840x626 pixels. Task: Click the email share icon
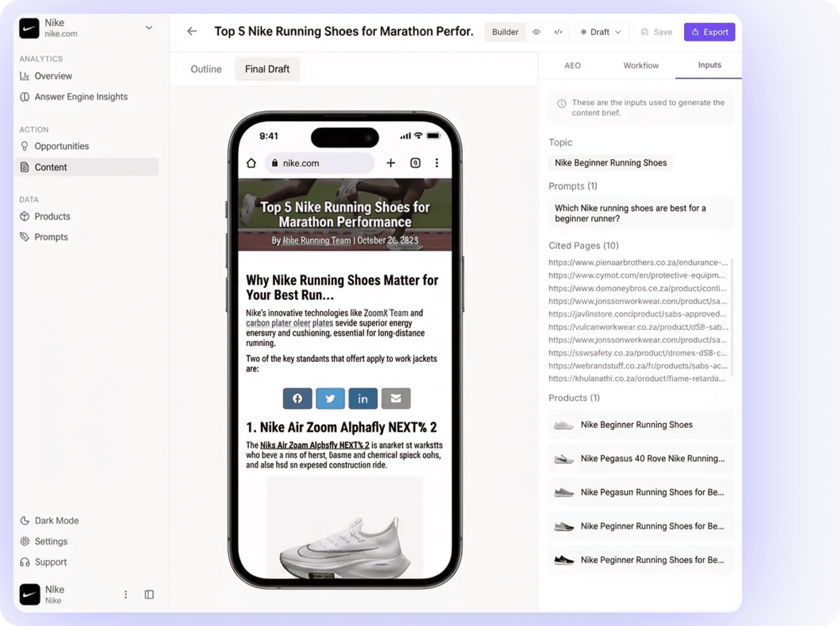click(x=396, y=398)
